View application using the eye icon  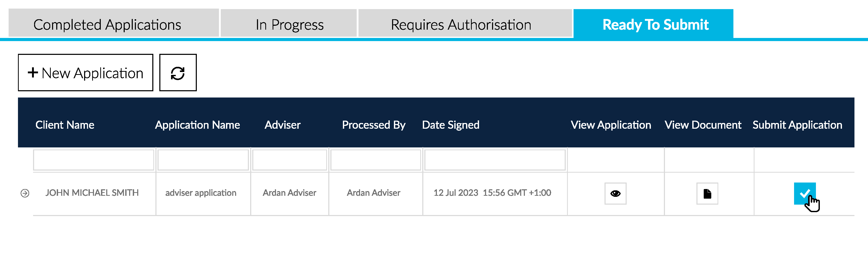615,193
